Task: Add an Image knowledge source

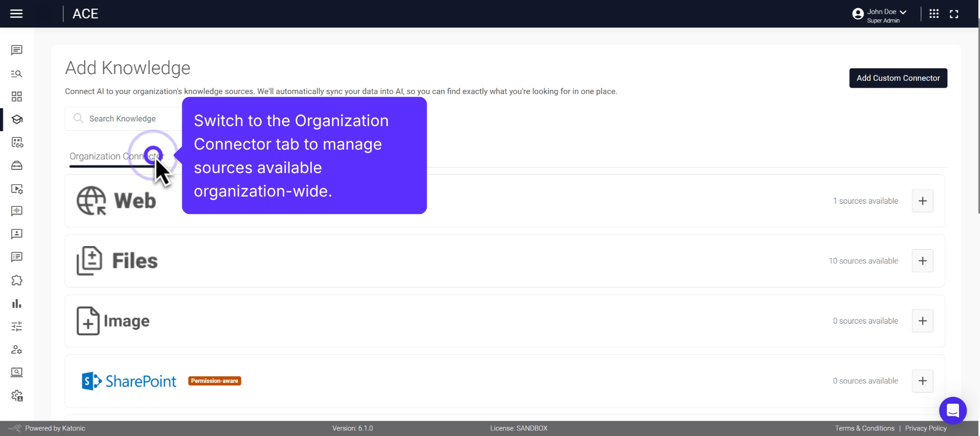Action: tap(922, 321)
